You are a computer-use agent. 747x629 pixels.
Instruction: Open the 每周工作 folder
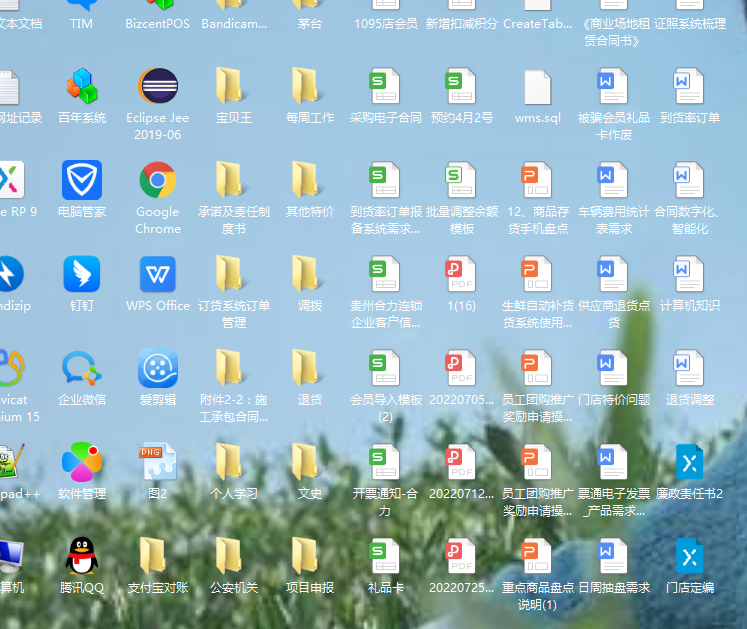(309, 87)
